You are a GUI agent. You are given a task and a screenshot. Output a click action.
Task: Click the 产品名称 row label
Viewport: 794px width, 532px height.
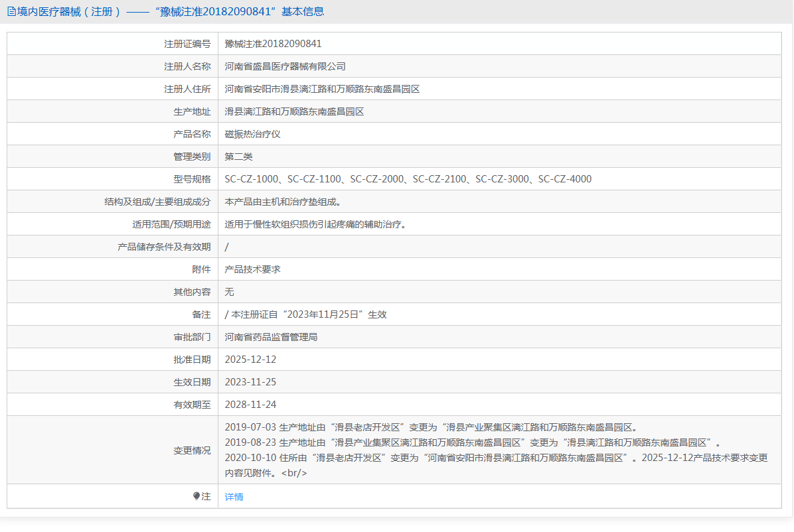(192, 134)
